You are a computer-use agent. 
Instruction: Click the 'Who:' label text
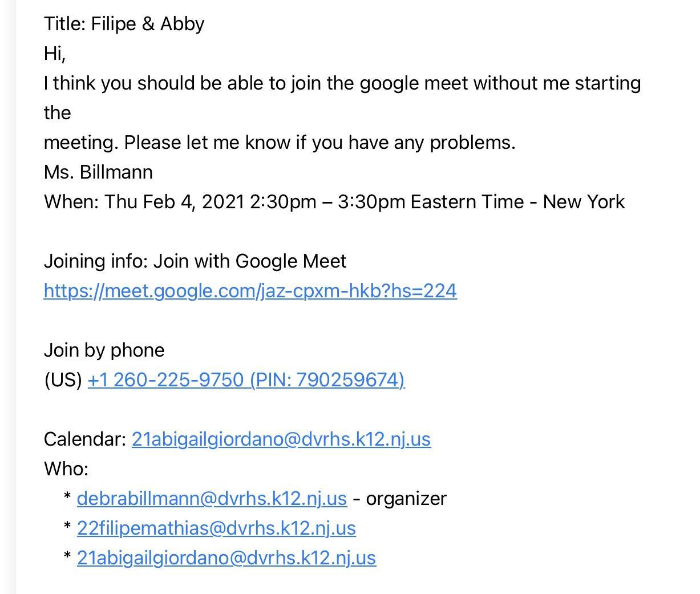[x=66, y=469]
